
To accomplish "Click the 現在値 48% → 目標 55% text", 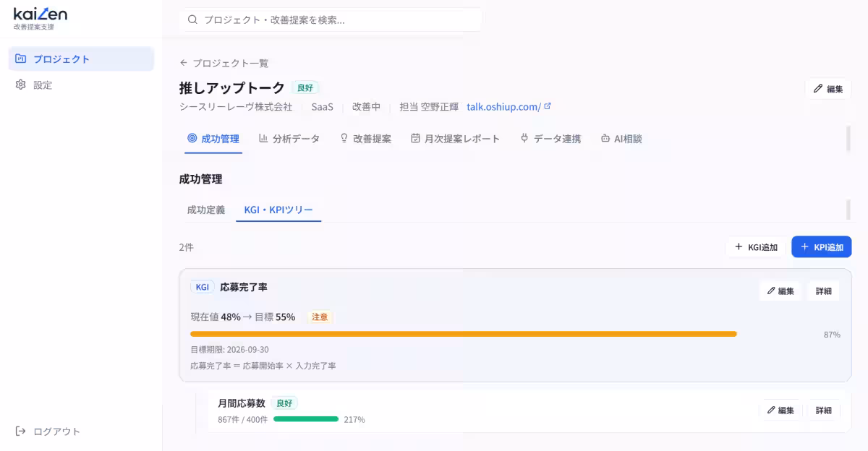I will tap(243, 317).
